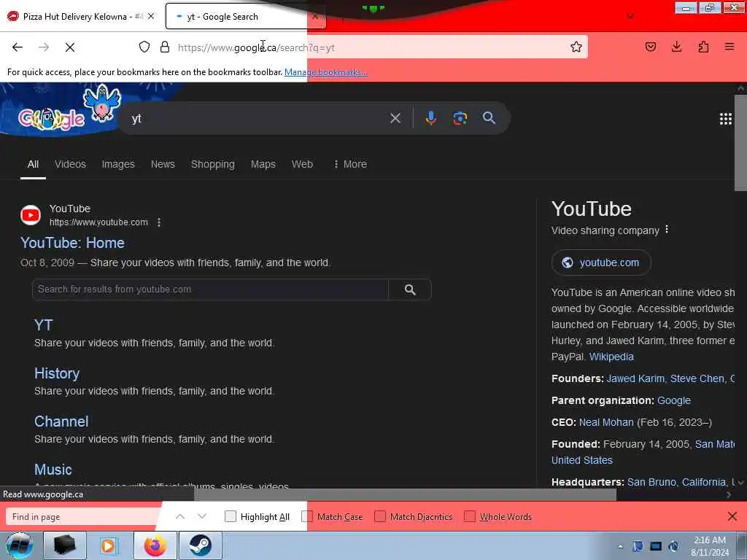Click the Manage bookmarks link
The height and width of the screenshot is (560, 747).
pyautogui.click(x=326, y=72)
